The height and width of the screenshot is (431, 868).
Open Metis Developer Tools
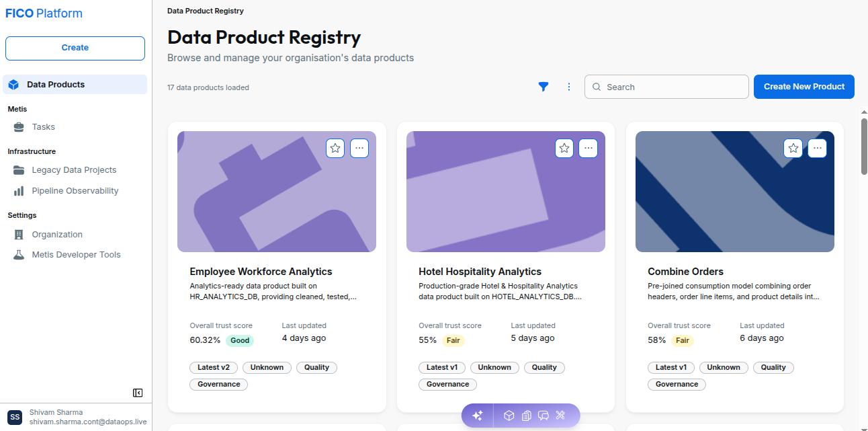75,255
